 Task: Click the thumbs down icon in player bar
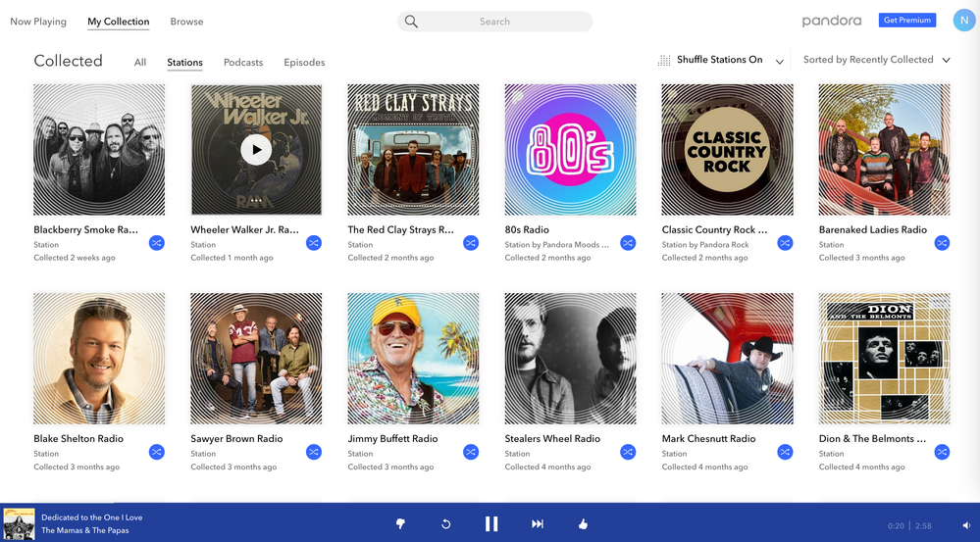[400, 524]
